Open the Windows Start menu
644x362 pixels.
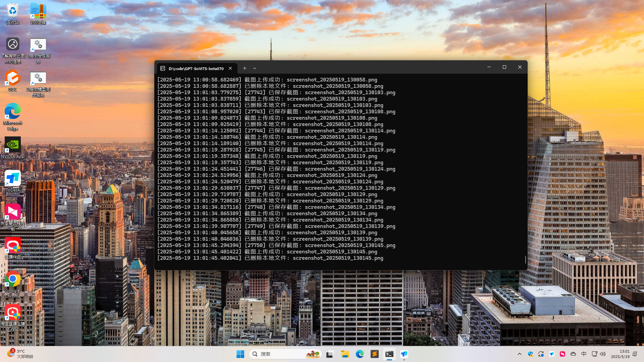(240, 354)
